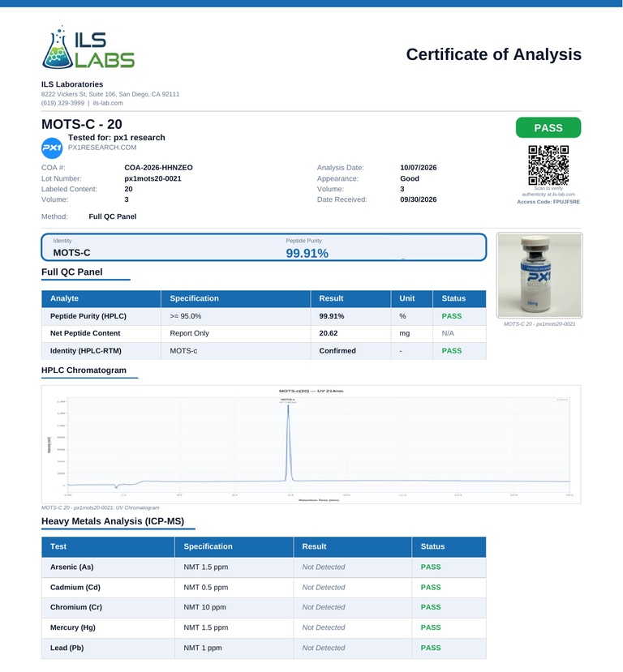The height and width of the screenshot is (672, 623).
Task: Click the Peptide Purity (HPLC) row label
Action: click(88, 316)
